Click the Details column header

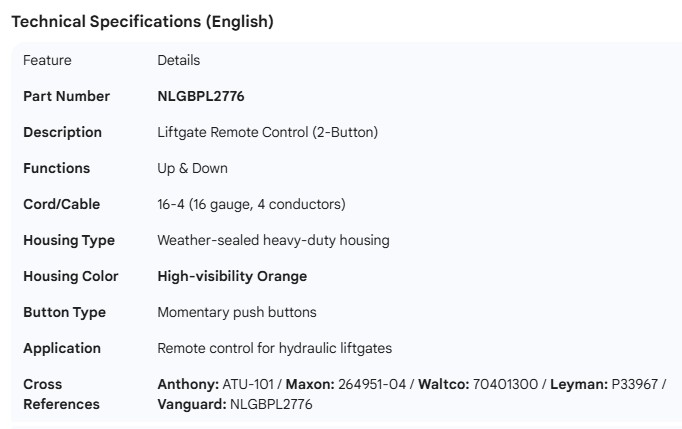[178, 60]
